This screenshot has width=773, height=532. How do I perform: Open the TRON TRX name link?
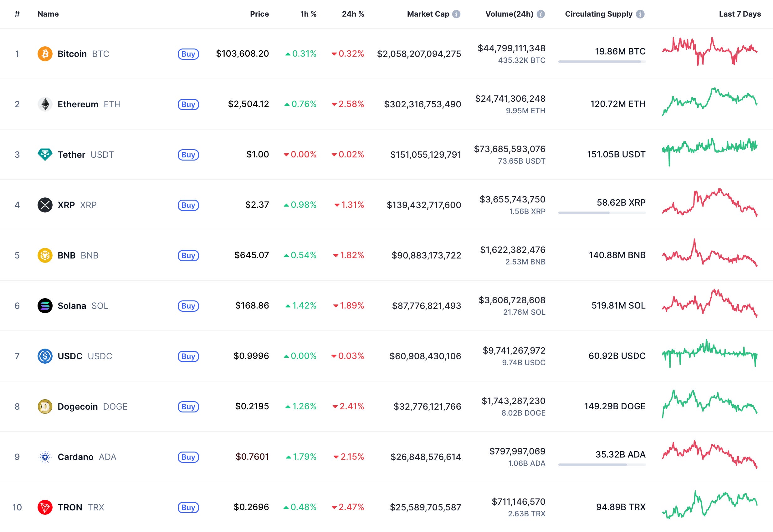coord(81,507)
